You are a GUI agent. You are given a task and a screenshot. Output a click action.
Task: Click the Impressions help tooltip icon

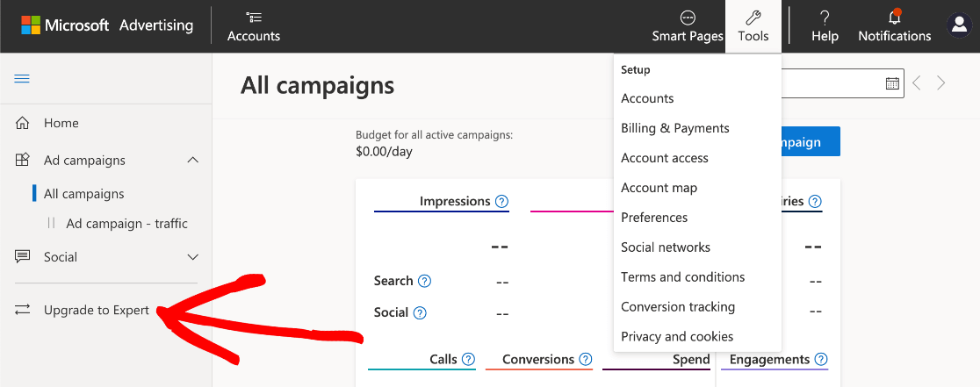pyautogui.click(x=501, y=202)
